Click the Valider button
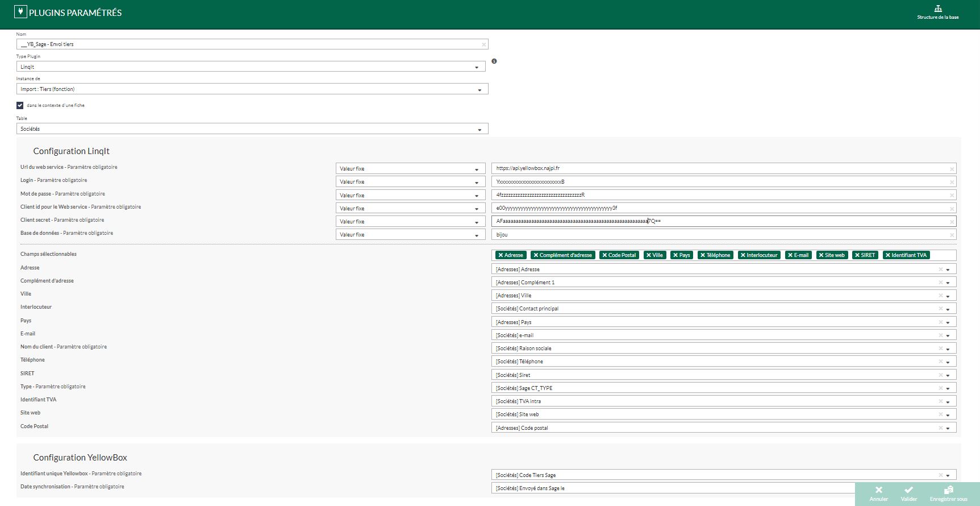980x506 pixels. pyautogui.click(x=908, y=493)
